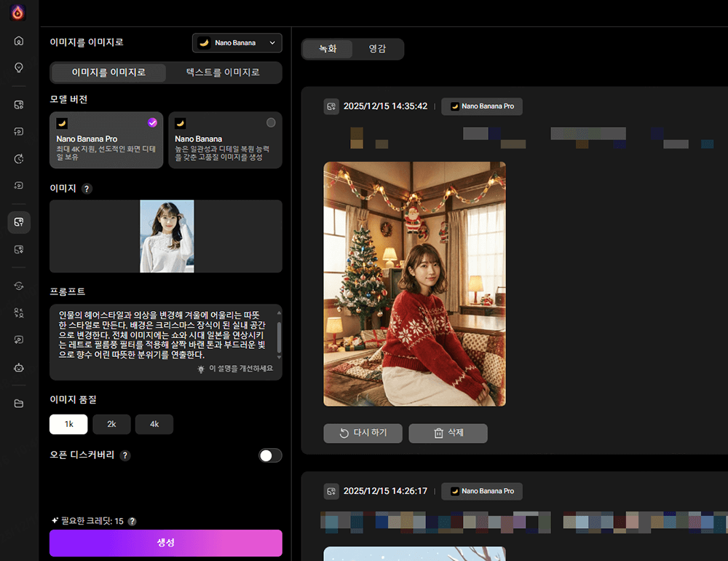Open the Nano Banana model dropdown
The width and height of the screenshot is (728, 561).
click(x=237, y=43)
